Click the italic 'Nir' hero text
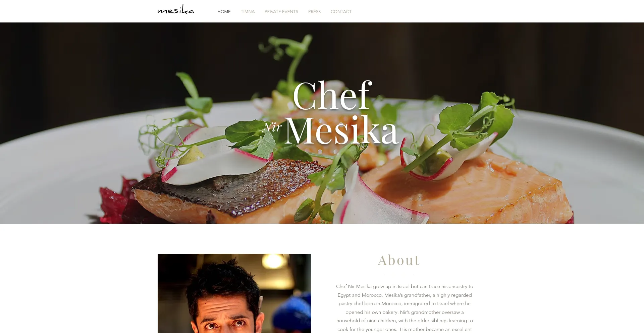This screenshot has width=644, height=333. click(272, 127)
